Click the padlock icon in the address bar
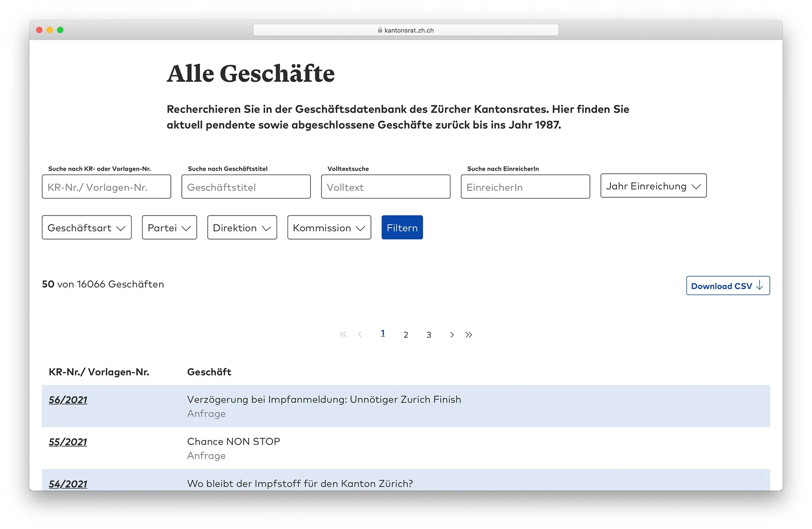Viewport: 812px width, 529px height. pyautogui.click(x=380, y=30)
